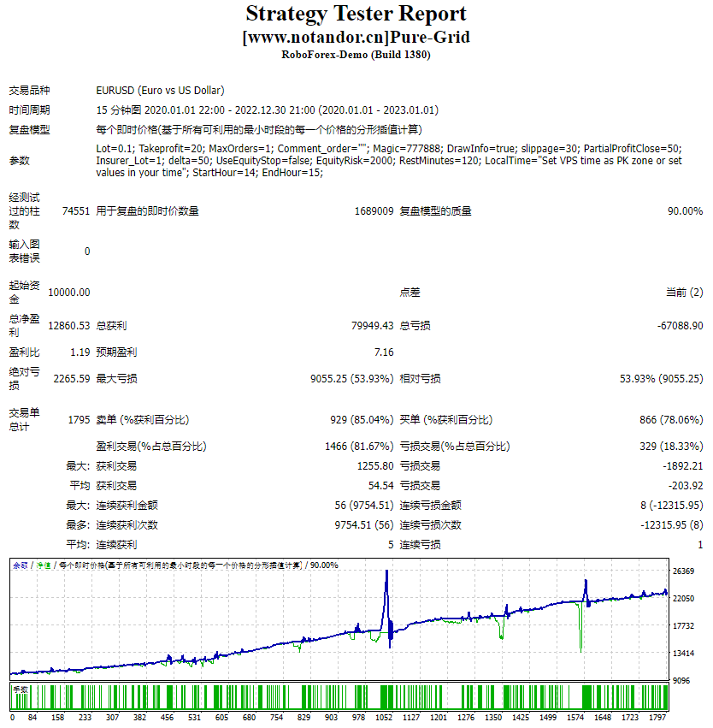Click the RoboForex-Demo build subtitle
The height and width of the screenshot is (728, 713).
[x=356, y=55]
